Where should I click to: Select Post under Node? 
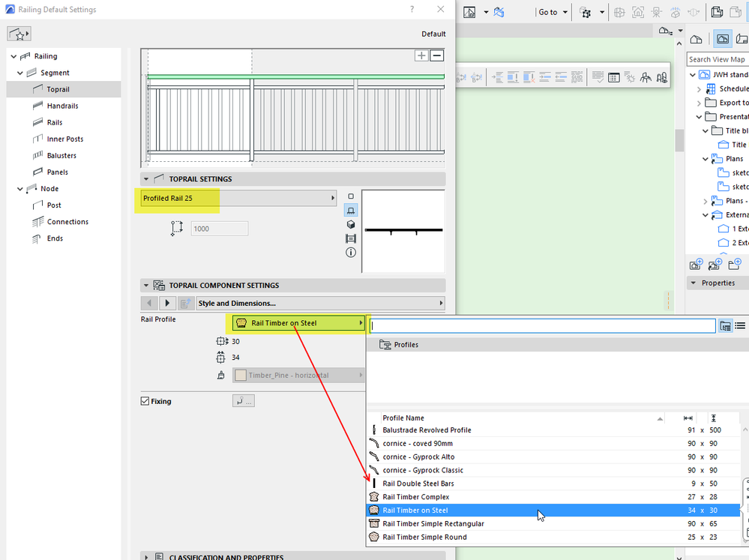54,205
